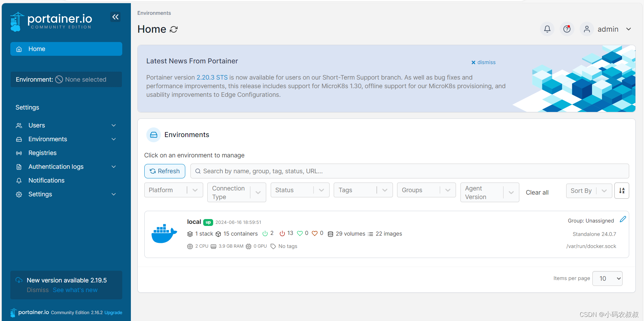
Task: Click the CPU chip icon
Action: click(190, 246)
